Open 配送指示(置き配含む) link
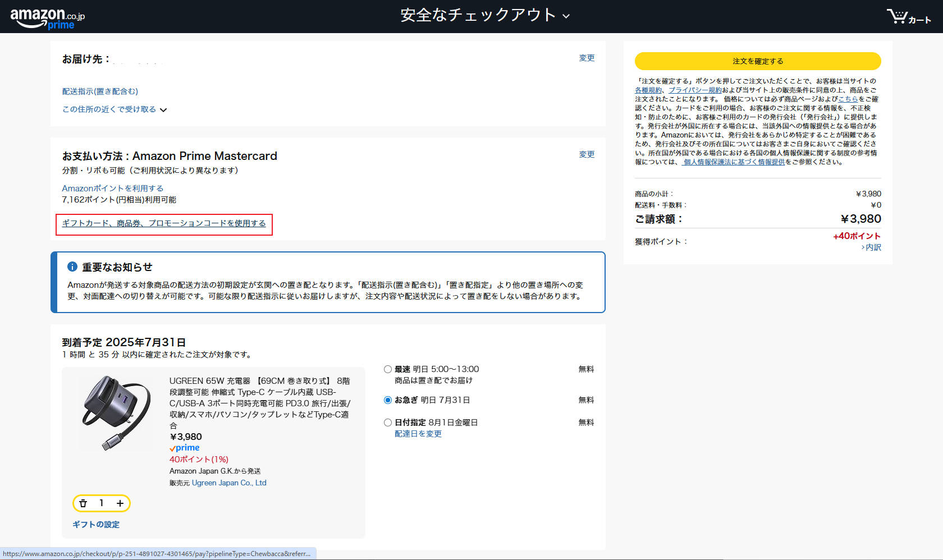Screen dimensions: 943x560 pos(100,91)
